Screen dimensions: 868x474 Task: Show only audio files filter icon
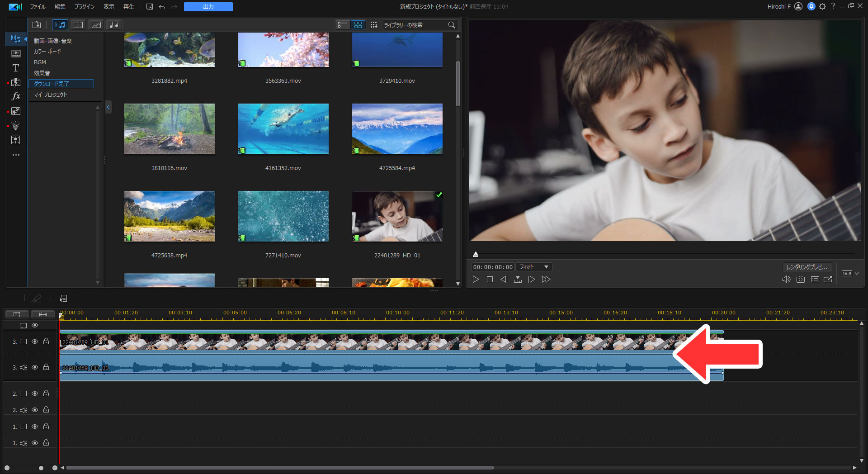click(x=114, y=25)
